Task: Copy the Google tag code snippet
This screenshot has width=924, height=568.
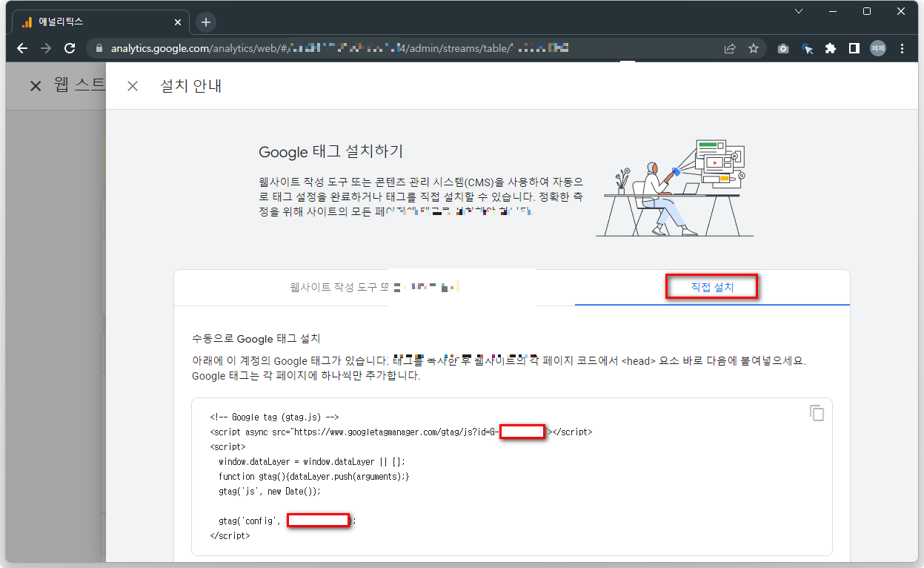Action: coord(817,414)
